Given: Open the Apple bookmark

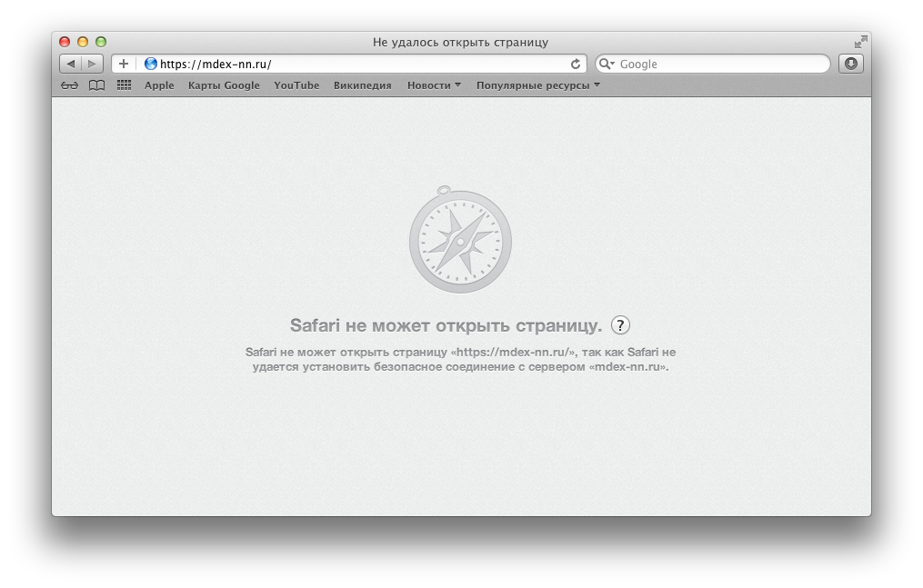Looking at the screenshot, I should [159, 85].
